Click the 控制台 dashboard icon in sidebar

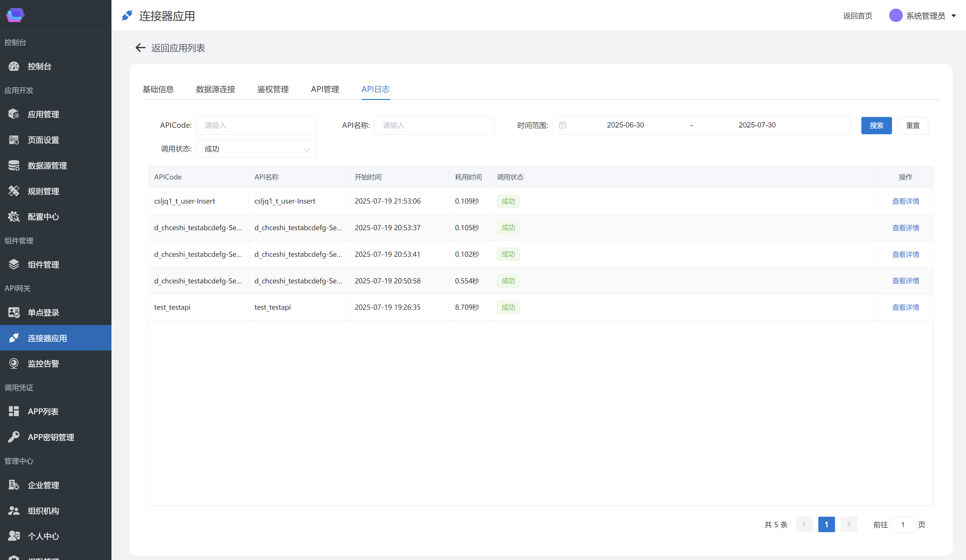point(14,66)
